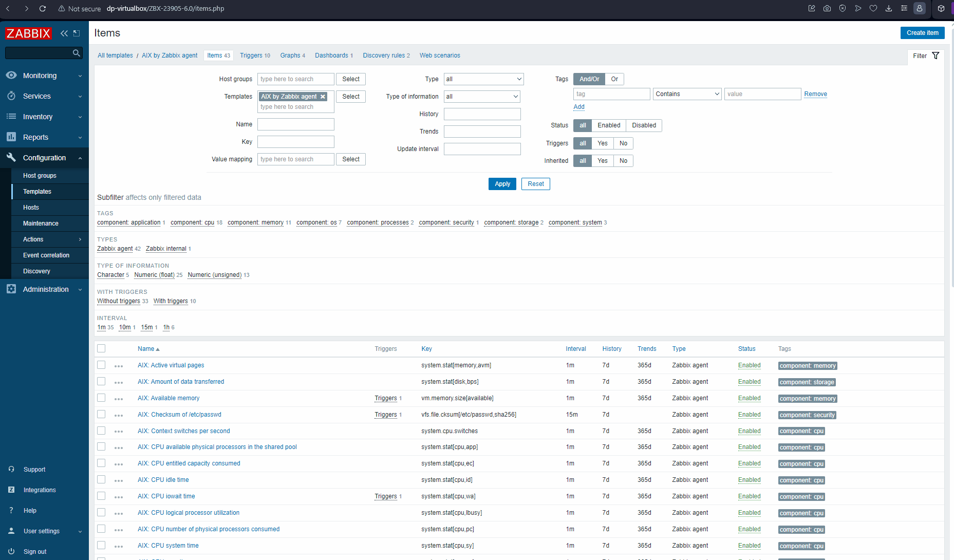Click the Administration gear icon
This screenshot has height=560, width=954.
point(11,289)
